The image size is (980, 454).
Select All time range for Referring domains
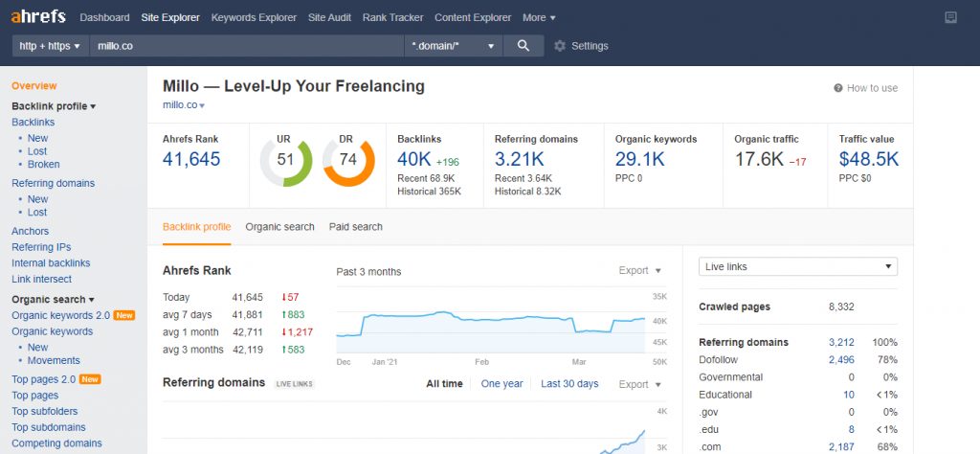(x=444, y=383)
